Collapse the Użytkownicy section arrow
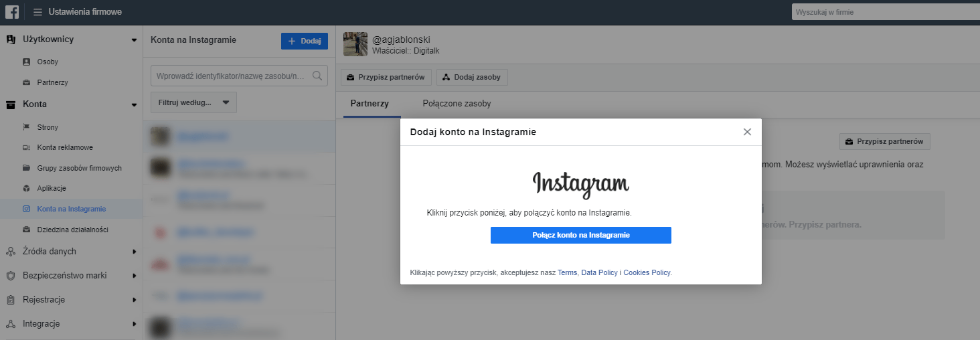The image size is (980, 340). coord(134,40)
